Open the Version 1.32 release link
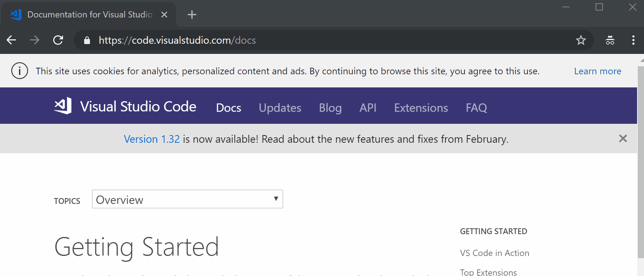The height and width of the screenshot is (276, 644). click(x=152, y=139)
